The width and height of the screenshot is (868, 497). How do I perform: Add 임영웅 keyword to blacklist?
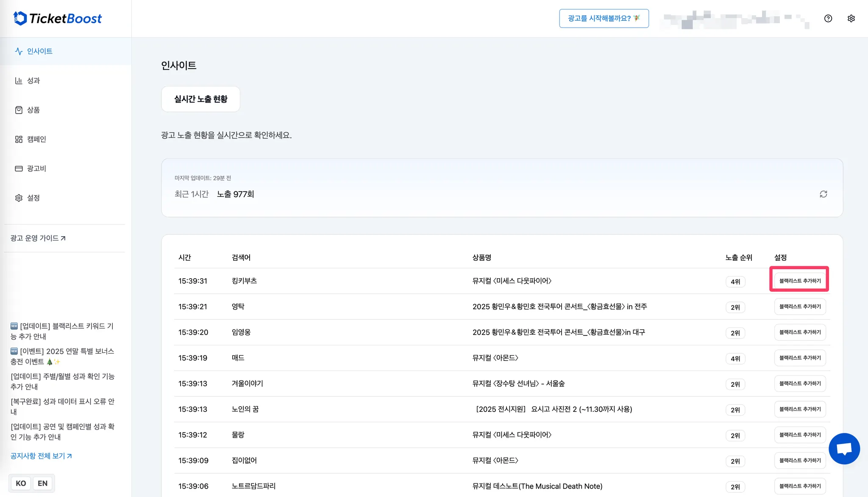[x=800, y=332]
